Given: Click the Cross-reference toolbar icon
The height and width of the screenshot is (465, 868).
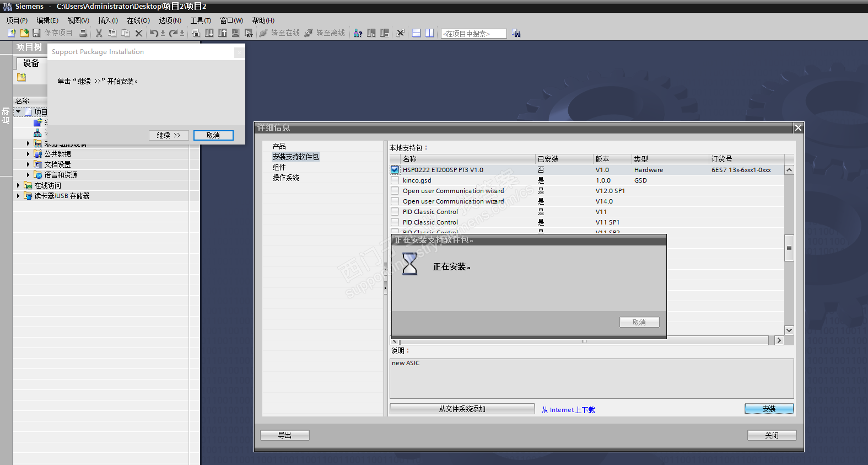Looking at the screenshot, I should [x=401, y=33].
